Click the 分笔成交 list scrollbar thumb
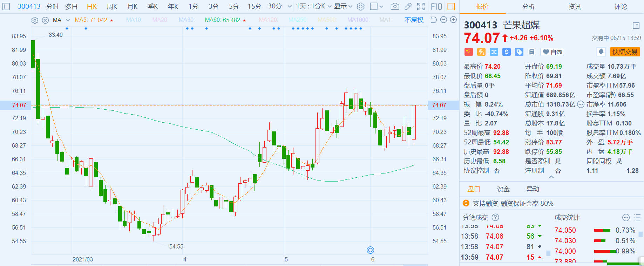 click(x=548, y=252)
